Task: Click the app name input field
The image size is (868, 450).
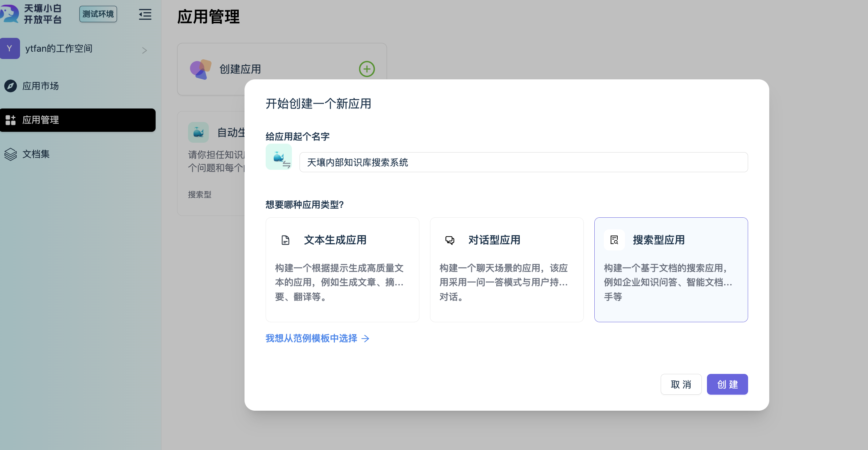Action: pyautogui.click(x=524, y=162)
